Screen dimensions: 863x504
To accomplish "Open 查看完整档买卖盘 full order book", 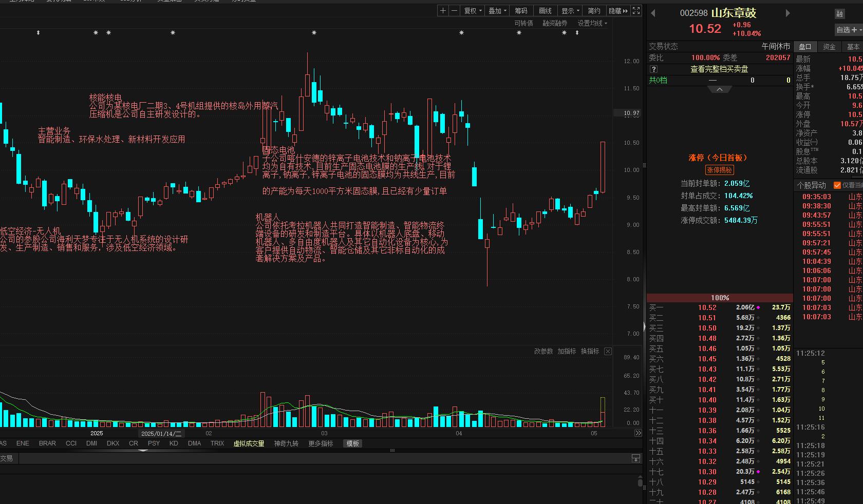I will pyautogui.click(x=719, y=69).
